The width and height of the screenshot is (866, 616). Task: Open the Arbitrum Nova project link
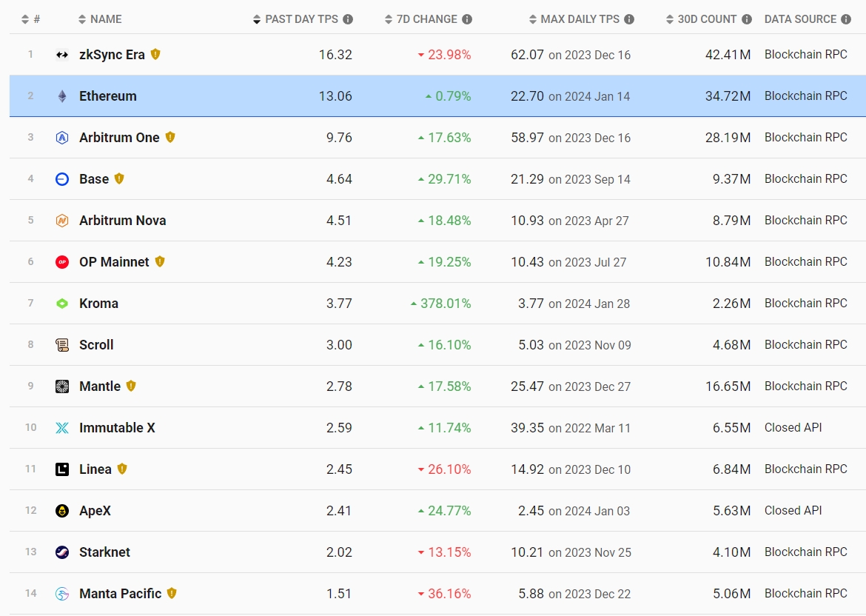123,221
